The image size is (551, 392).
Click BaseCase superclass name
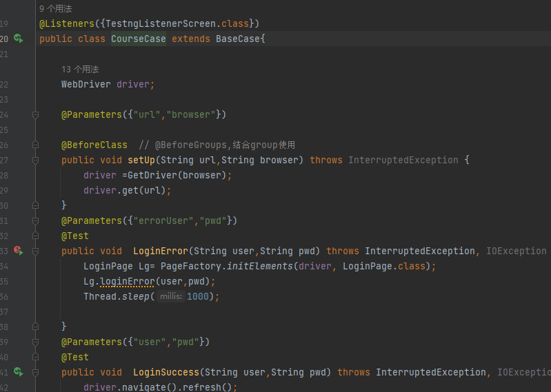click(x=237, y=39)
